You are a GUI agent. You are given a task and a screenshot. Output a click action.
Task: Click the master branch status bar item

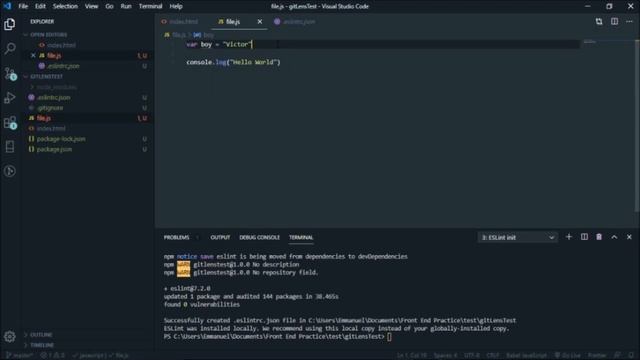19,356
